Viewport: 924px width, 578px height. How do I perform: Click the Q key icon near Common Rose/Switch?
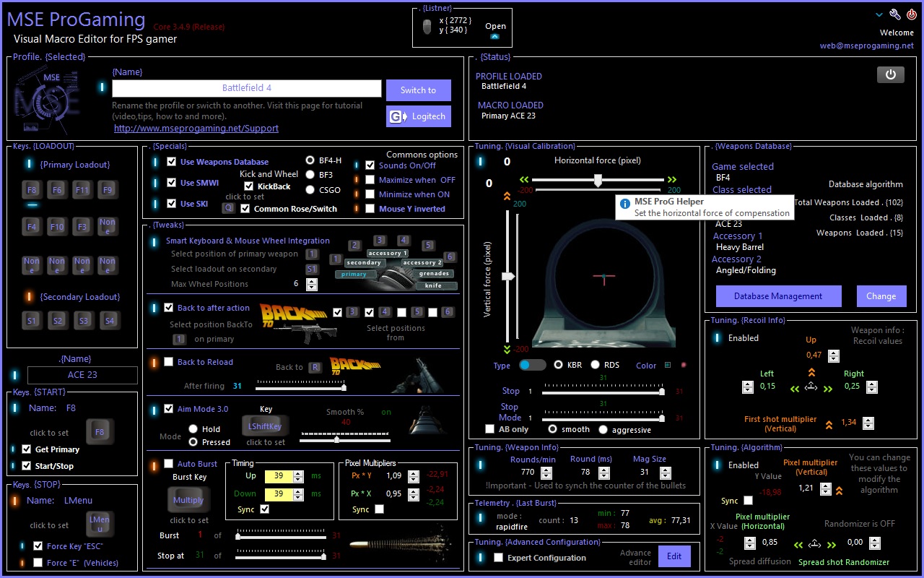coord(228,208)
